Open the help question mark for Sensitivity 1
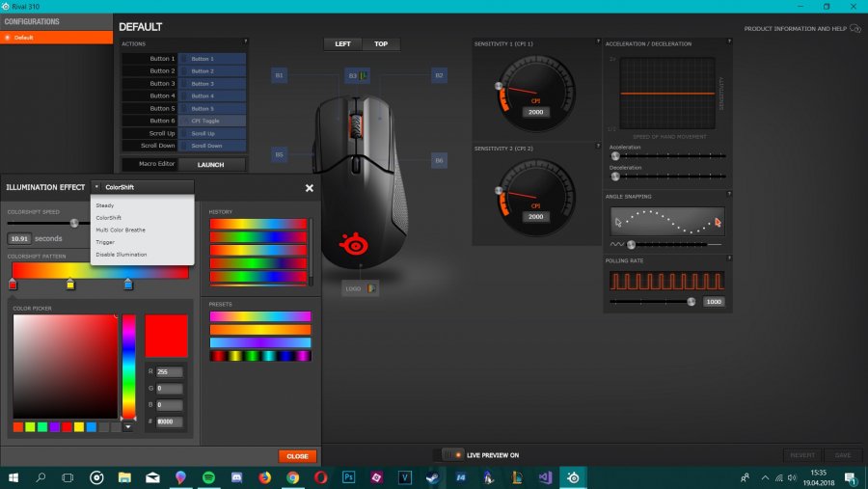Image resolution: width=868 pixels, height=489 pixels. [598, 41]
